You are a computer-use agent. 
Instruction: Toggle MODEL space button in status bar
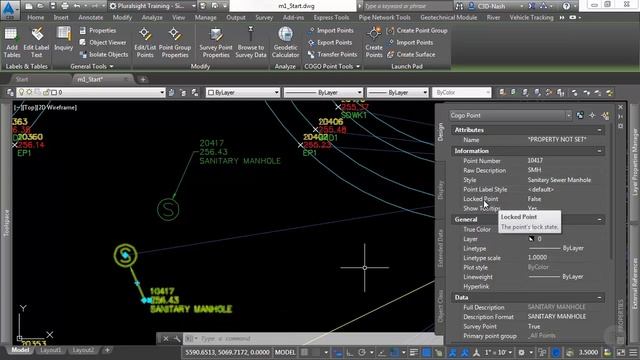click(x=285, y=352)
